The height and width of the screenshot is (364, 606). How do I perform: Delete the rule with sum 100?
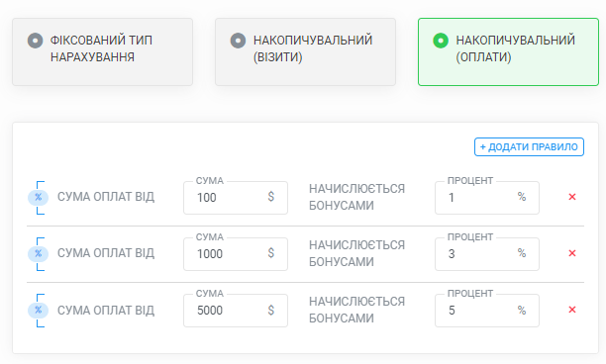(x=572, y=197)
